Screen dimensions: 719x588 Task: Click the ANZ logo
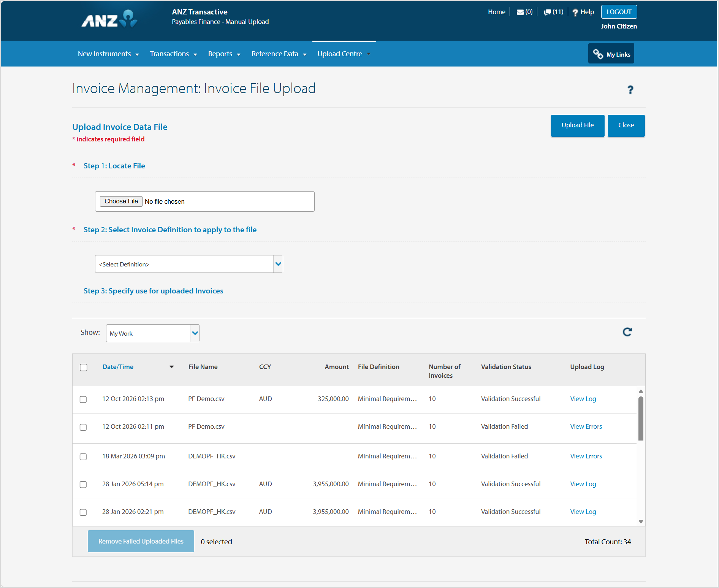pos(109,19)
